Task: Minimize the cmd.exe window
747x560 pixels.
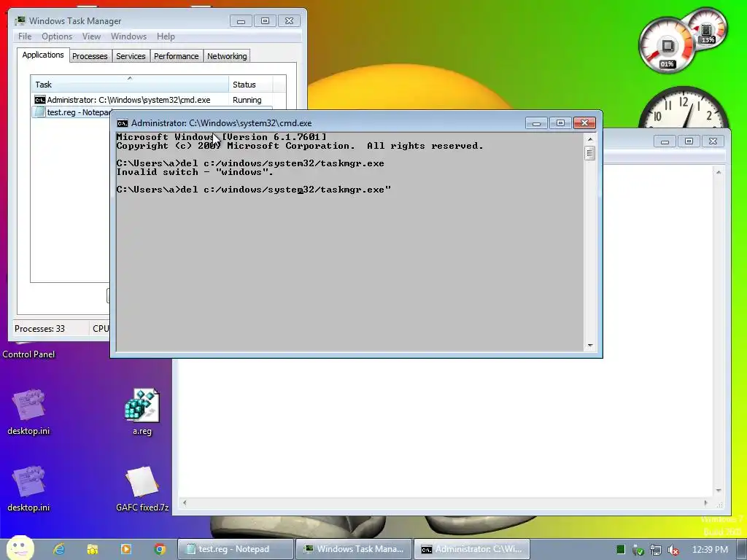Action: 536,122
